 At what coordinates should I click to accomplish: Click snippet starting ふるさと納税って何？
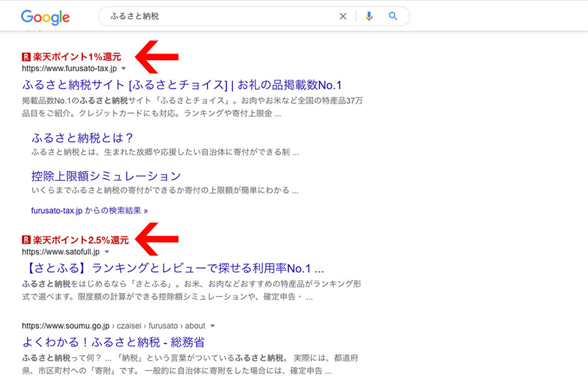pyautogui.click(x=190, y=364)
